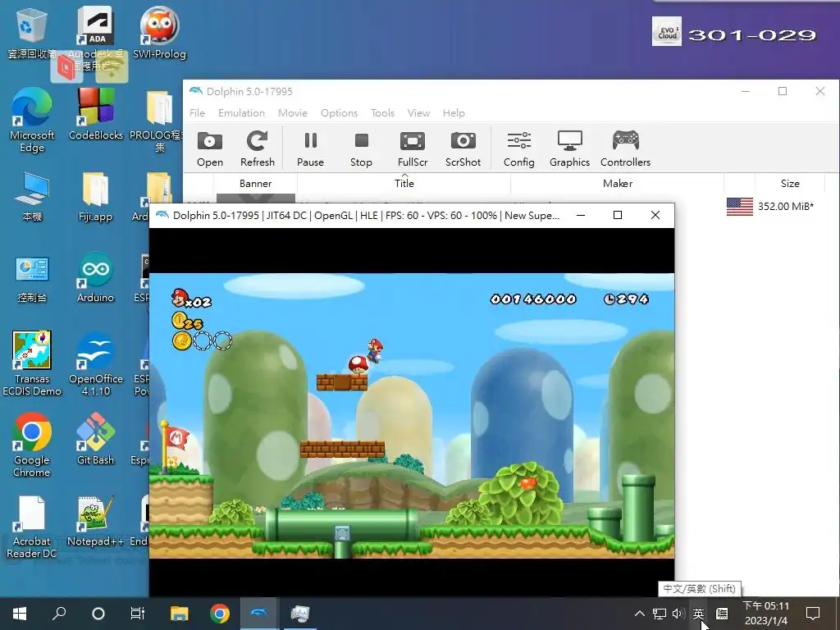Open Chrome from the taskbar
Image resolution: width=840 pixels, height=630 pixels.
pyautogui.click(x=219, y=614)
